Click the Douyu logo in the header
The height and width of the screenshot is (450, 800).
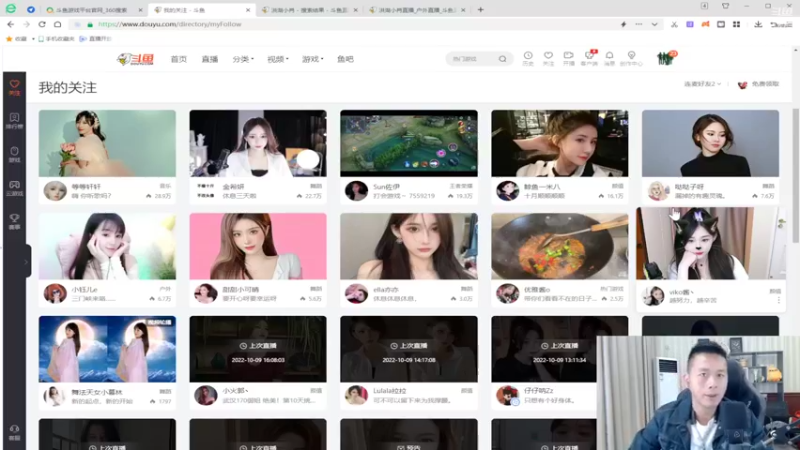(x=135, y=59)
